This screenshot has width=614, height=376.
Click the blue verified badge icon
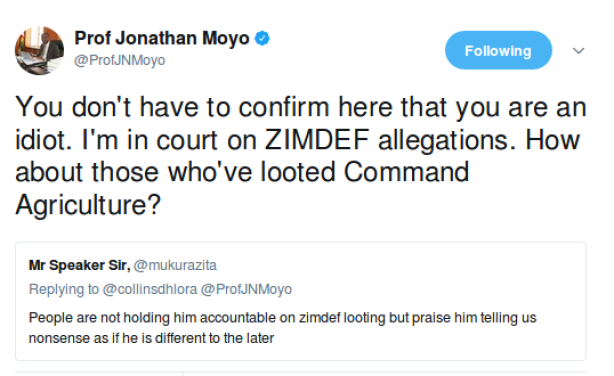tap(262, 38)
